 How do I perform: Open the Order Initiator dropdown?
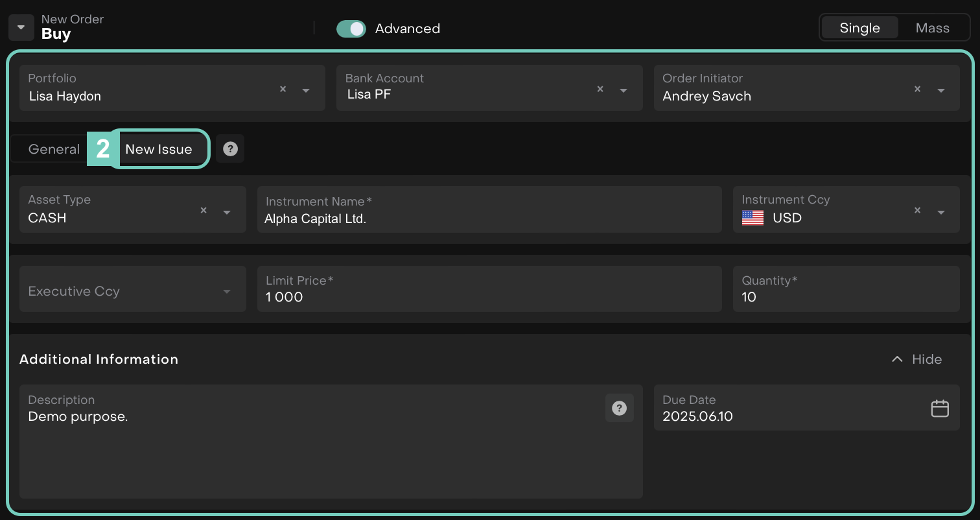pyautogui.click(x=940, y=90)
